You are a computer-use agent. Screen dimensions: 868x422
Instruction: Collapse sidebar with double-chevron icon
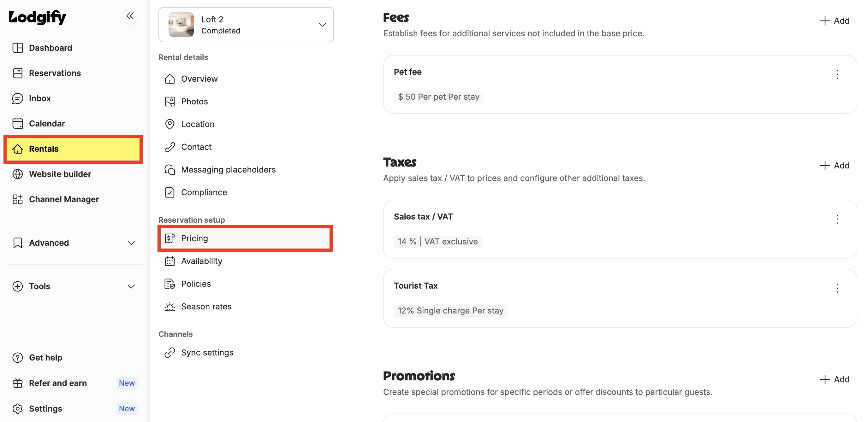pos(130,16)
